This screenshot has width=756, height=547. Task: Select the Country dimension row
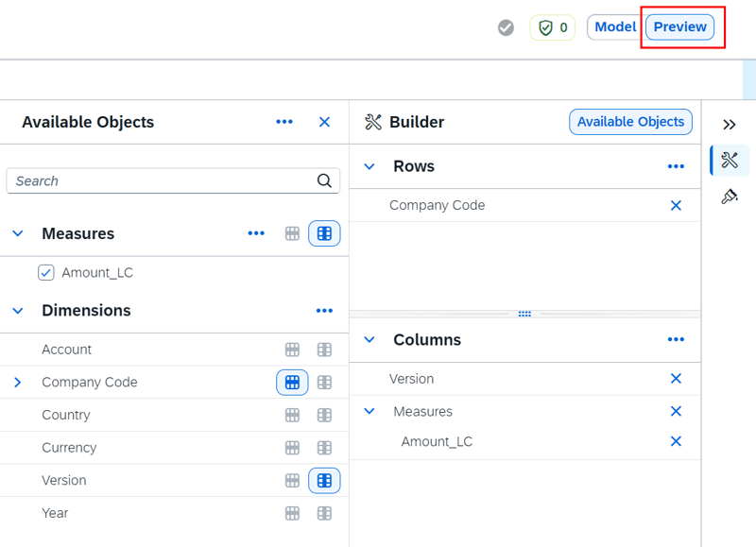click(174, 415)
